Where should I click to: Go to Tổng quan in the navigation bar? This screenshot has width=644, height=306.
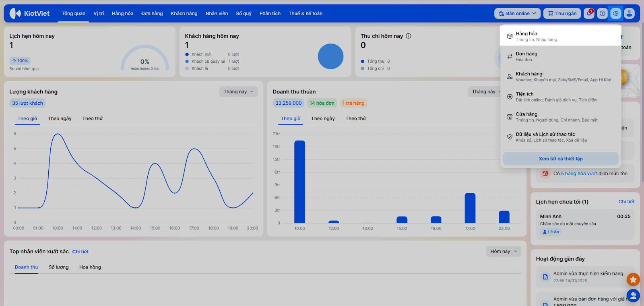point(74,13)
